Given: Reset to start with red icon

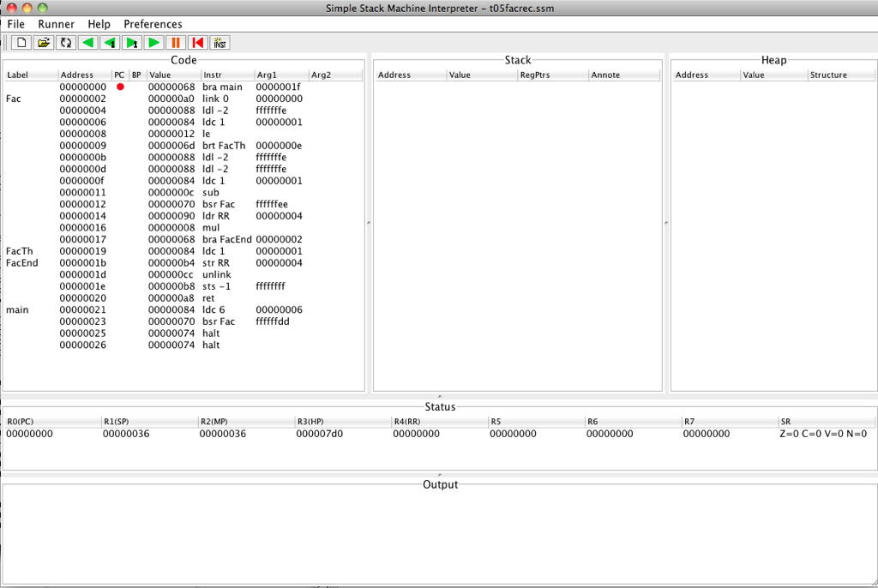Looking at the screenshot, I should (198, 42).
